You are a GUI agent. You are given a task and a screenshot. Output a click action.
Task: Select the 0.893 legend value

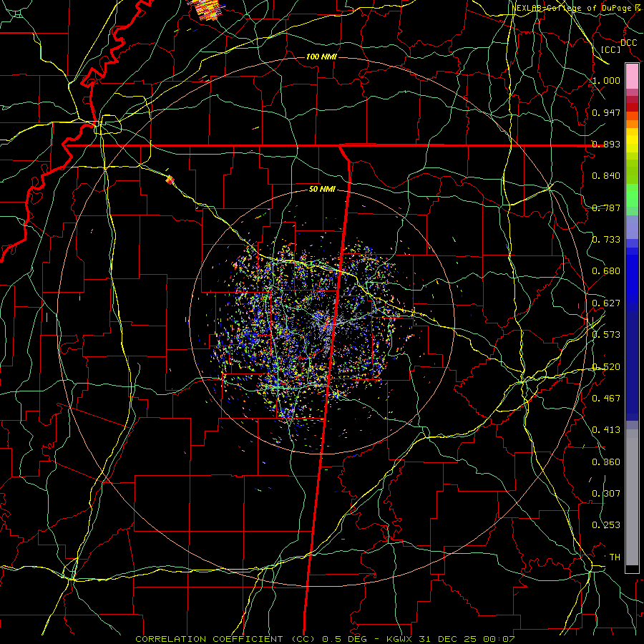[606, 144]
